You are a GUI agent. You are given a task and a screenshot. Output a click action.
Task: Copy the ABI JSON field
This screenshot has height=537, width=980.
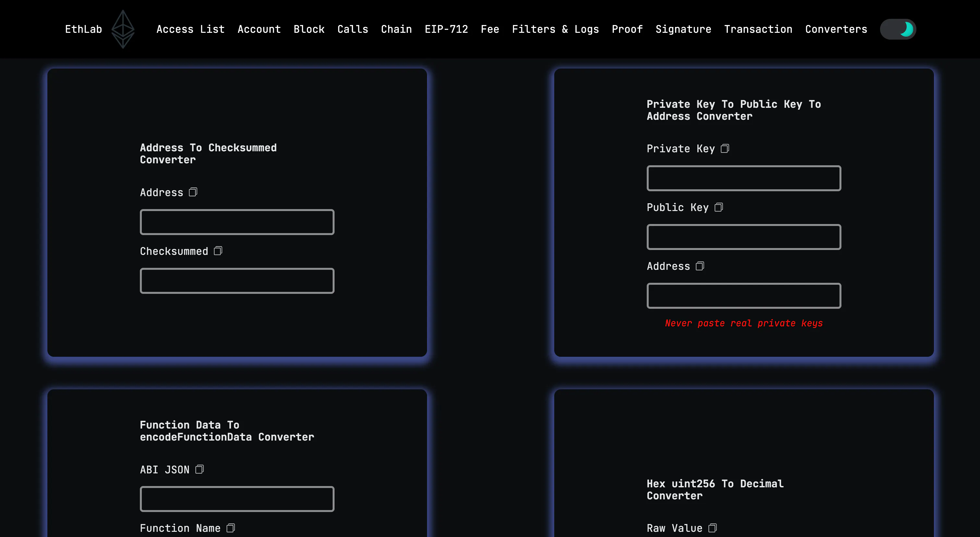click(200, 469)
